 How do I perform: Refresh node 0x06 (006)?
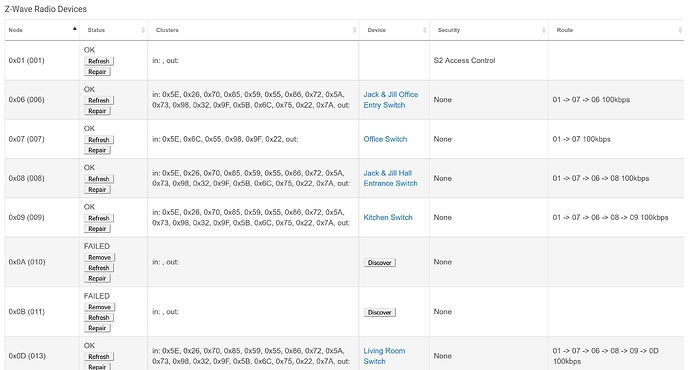click(x=99, y=100)
